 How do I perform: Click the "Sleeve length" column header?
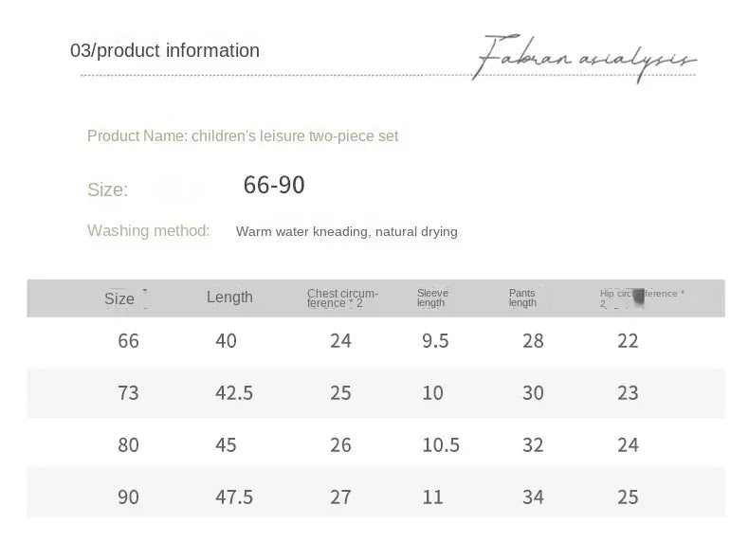pyautogui.click(x=432, y=298)
